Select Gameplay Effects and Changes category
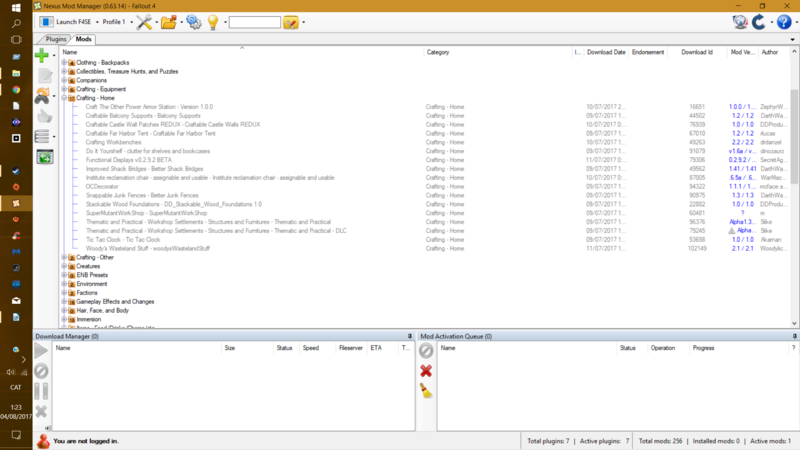800x450 pixels. point(115,302)
